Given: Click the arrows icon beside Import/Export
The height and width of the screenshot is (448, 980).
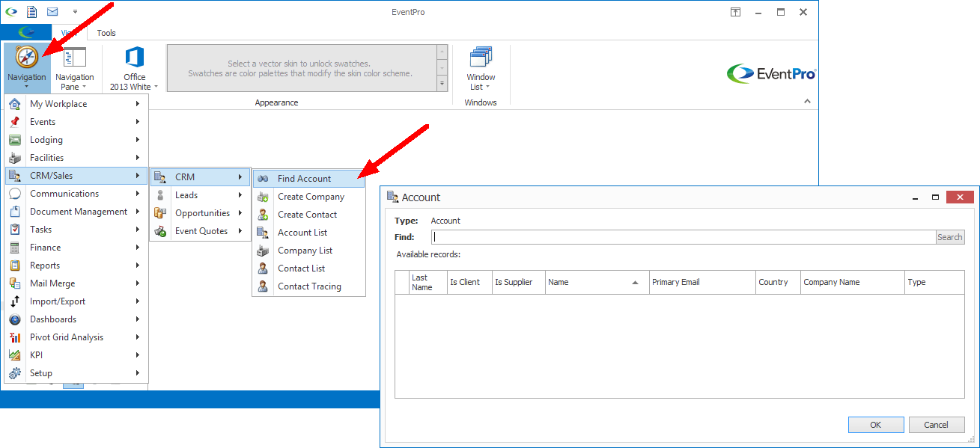Looking at the screenshot, I should [x=15, y=301].
